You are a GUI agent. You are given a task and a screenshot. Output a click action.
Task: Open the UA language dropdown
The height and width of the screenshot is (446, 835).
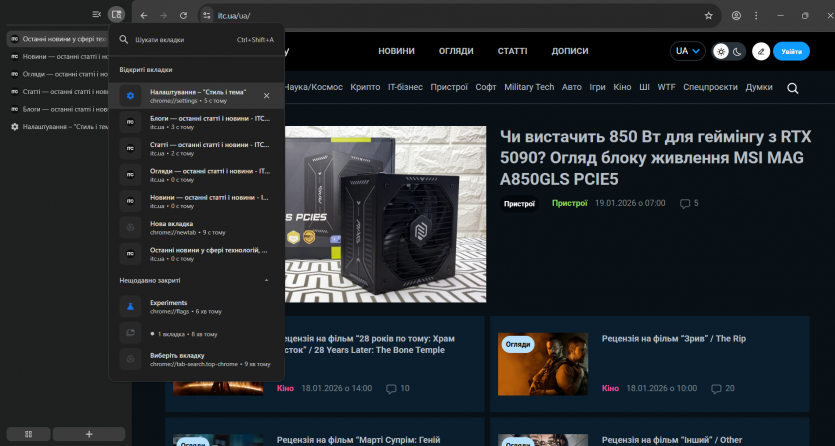click(x=688, y=52)
